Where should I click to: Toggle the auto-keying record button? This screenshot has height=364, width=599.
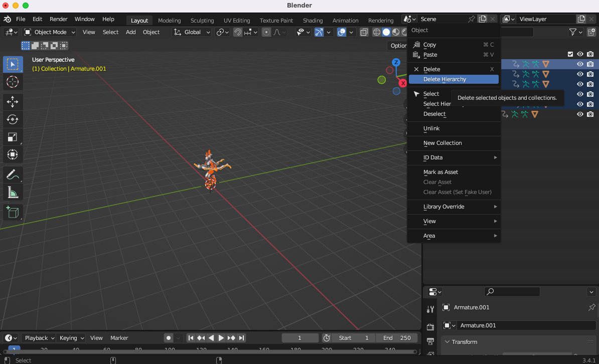[x=168, y=338]
